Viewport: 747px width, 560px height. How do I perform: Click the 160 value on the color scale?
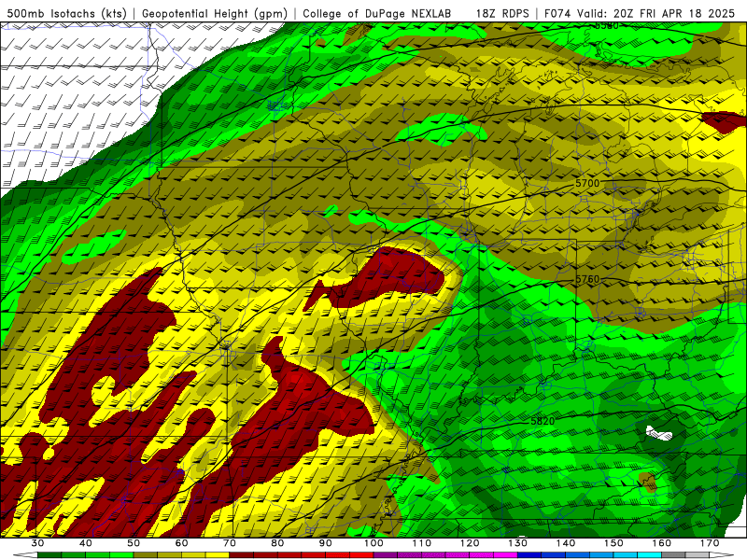point(662,543)
